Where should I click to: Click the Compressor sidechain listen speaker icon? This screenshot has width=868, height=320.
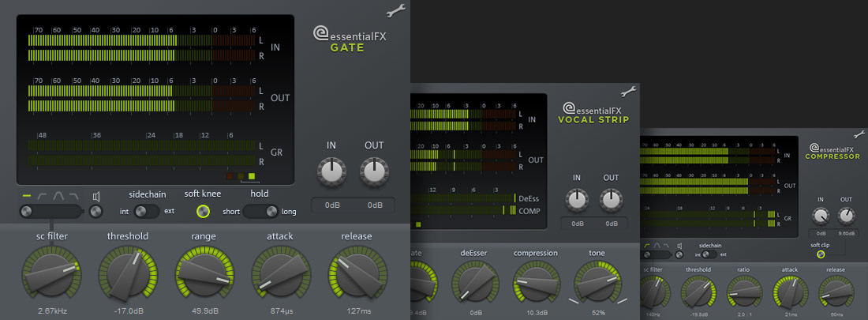pyautogui.click(x=679, y=245)
